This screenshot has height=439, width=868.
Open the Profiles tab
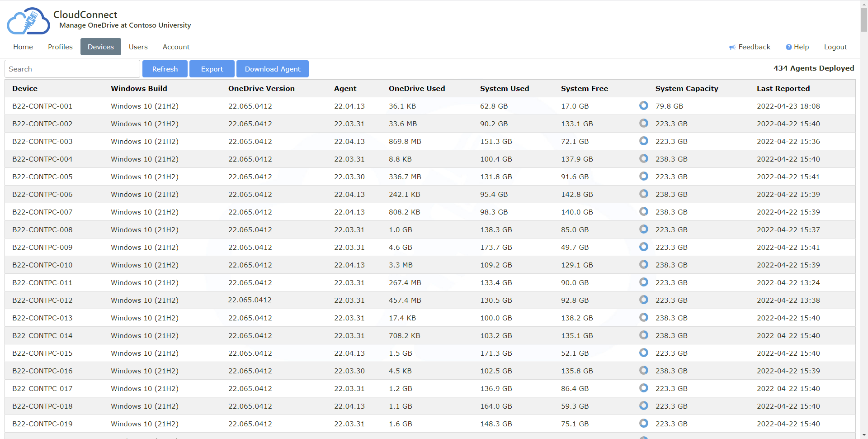pos(60,47)
